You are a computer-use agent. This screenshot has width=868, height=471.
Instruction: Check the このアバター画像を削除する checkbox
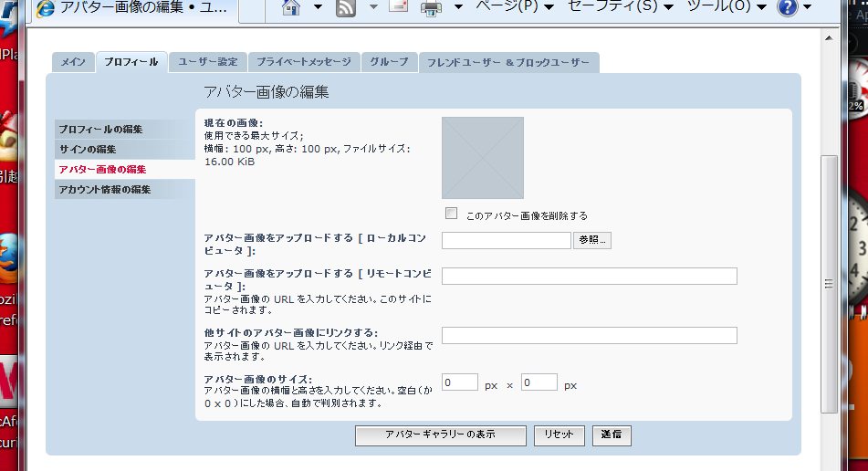click(451, 214)
